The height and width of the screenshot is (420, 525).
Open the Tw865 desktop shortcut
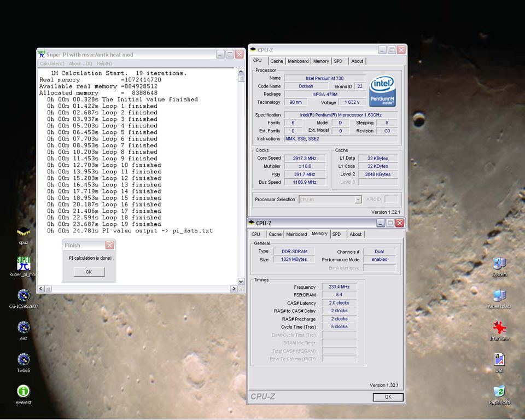[x=24, y=363]
